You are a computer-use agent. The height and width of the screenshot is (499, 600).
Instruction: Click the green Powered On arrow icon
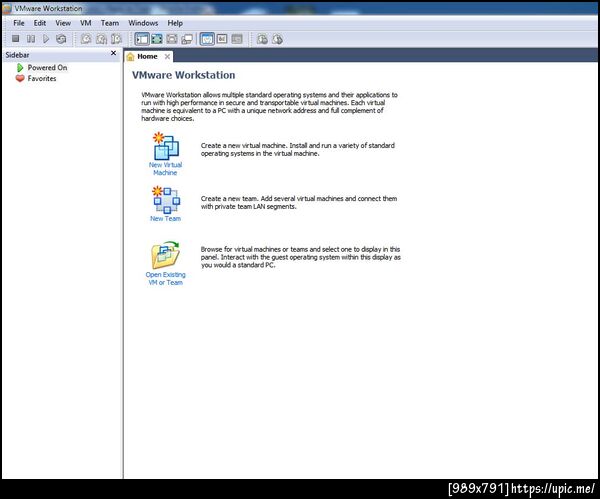point(20,68)
